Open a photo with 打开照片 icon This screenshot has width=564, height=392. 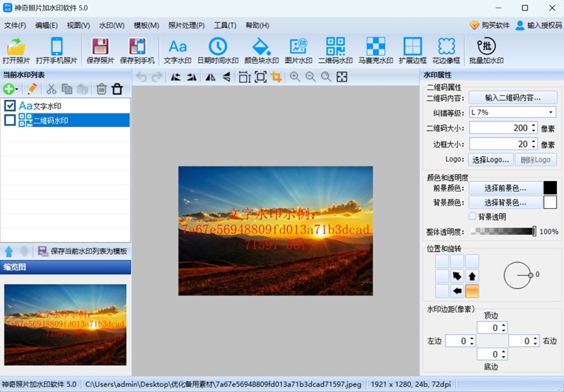(16, 51)
